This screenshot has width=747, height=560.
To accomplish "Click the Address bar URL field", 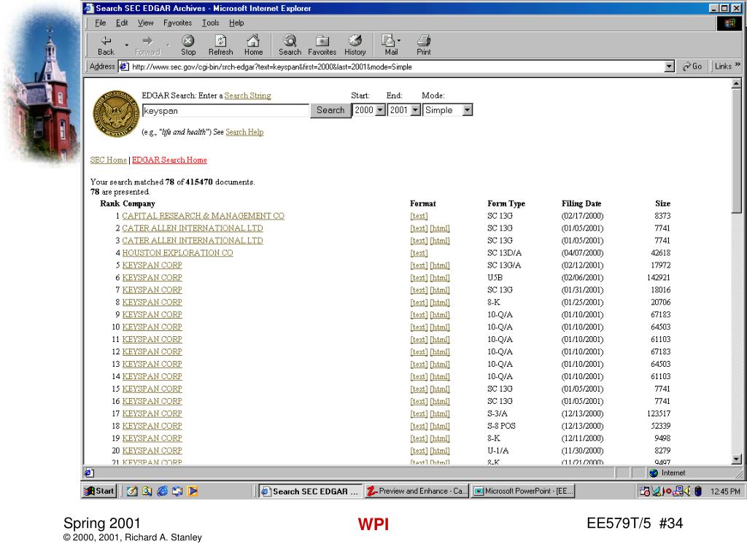I will coord(398,66).
